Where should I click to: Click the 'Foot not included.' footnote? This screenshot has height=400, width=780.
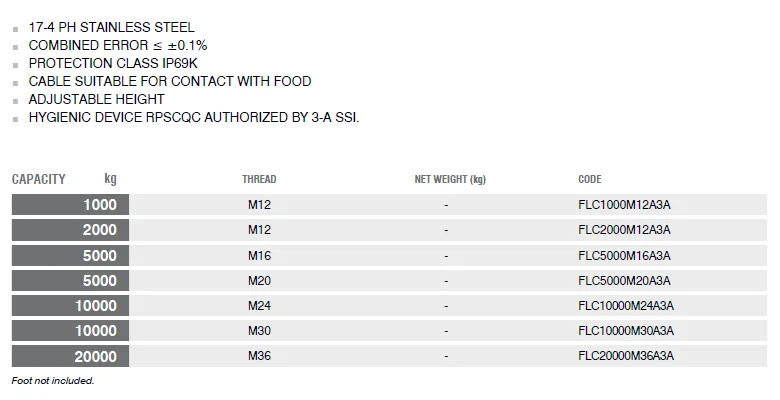pos(53,381)
